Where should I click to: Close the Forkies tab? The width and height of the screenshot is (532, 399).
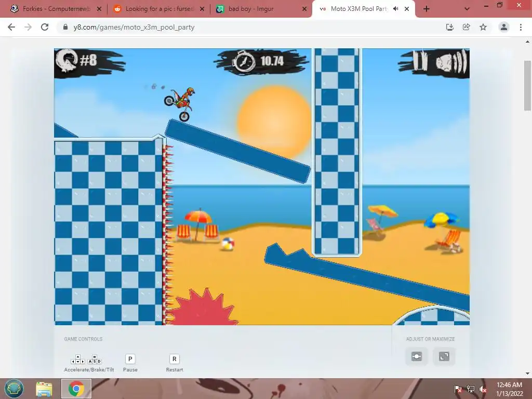pos(99,9)
